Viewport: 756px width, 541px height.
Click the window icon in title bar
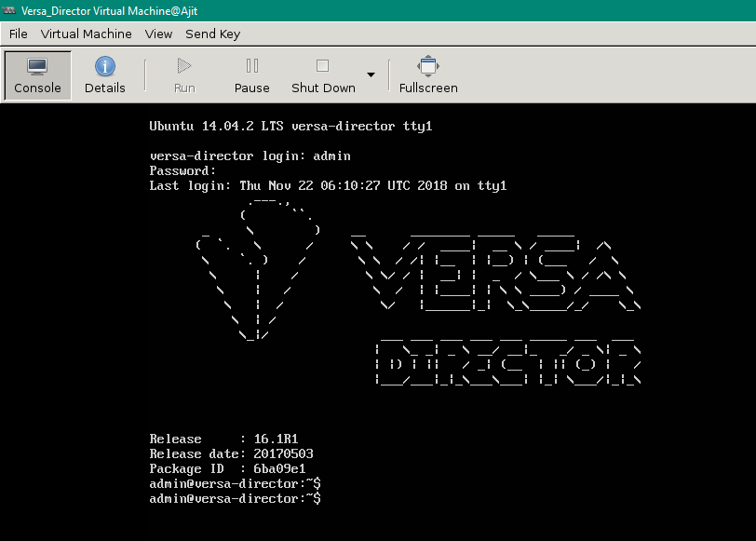(x=9, y=10)
